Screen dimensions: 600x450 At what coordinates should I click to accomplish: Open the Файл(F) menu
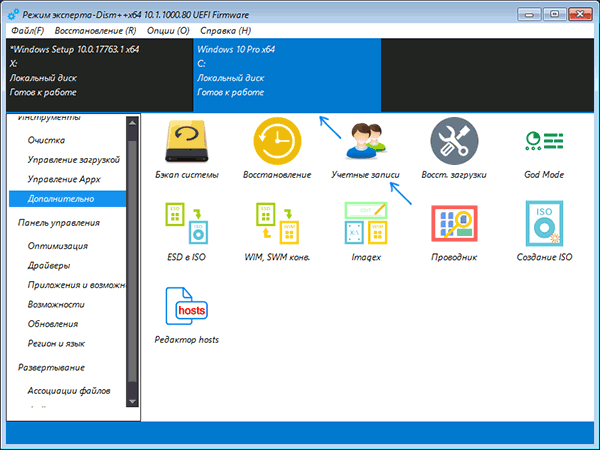coord(27,30)
